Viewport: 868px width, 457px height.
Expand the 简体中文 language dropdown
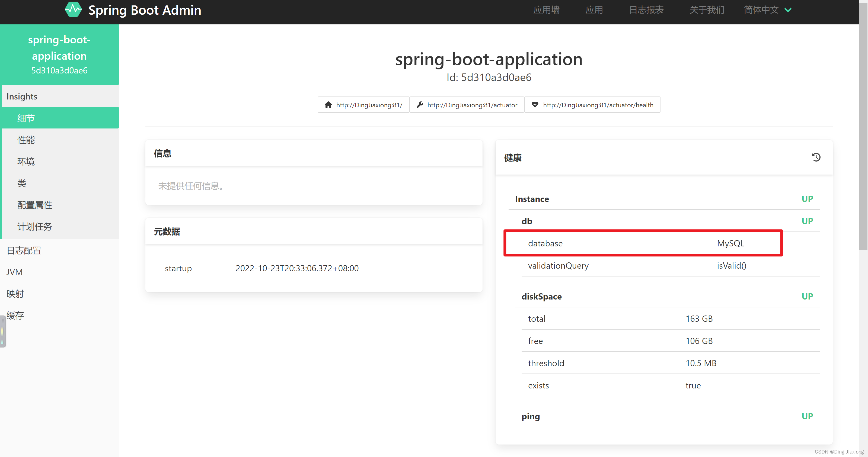point(768,10)
